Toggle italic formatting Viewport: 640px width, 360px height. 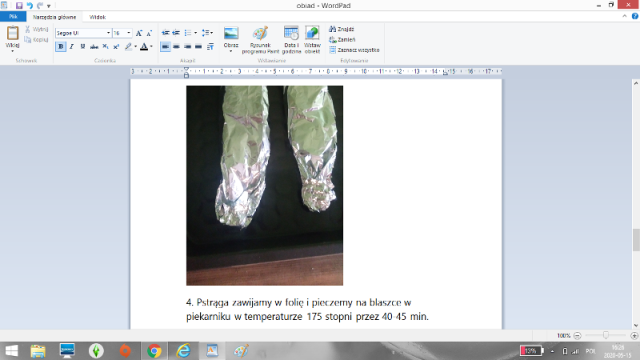[72, 47]
